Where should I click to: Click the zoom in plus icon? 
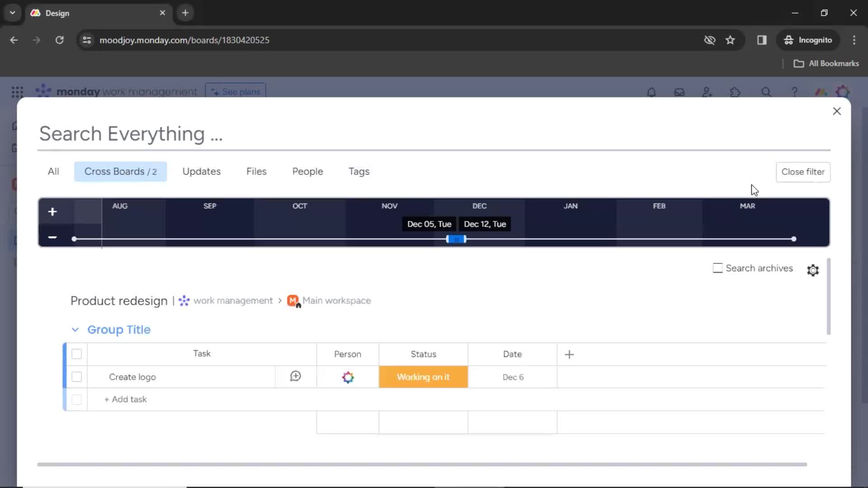point(52,211)
